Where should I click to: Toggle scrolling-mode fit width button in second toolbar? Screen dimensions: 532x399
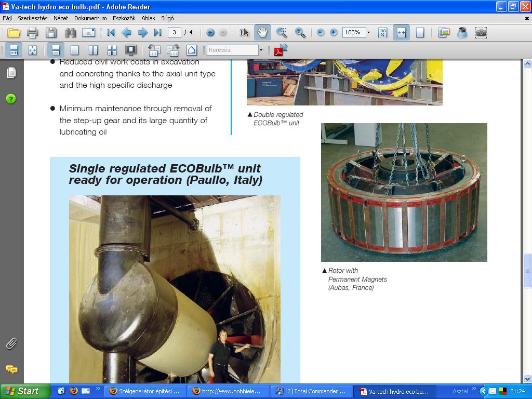14,50
